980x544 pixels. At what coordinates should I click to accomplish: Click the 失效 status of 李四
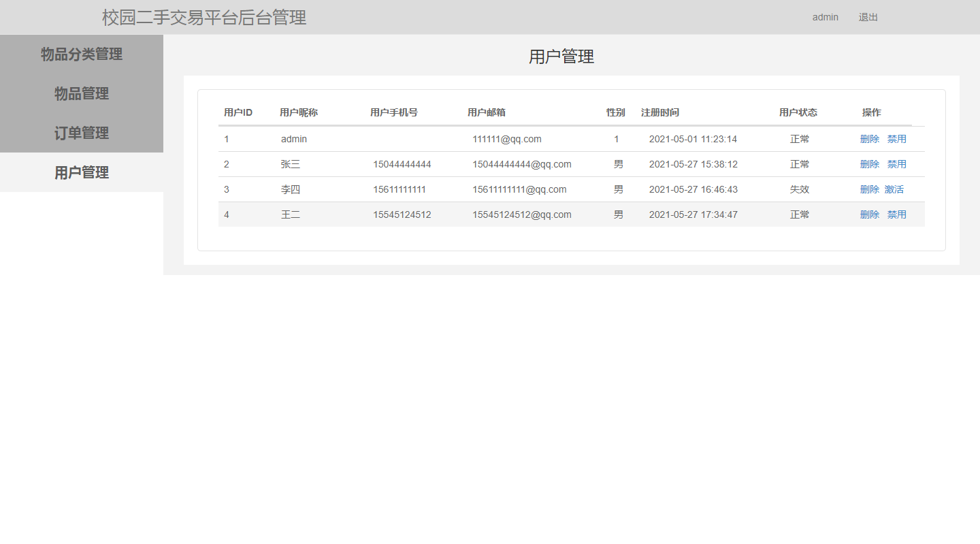[x=800, y=189]
